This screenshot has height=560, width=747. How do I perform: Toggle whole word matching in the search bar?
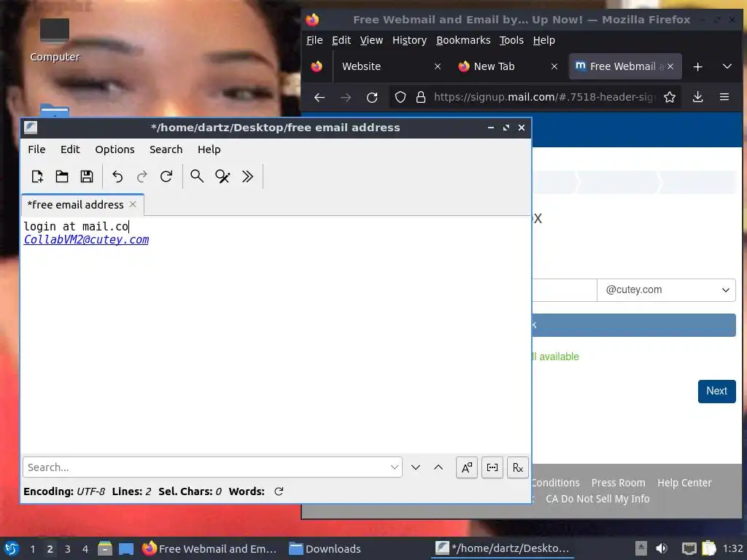click(492, 467)
